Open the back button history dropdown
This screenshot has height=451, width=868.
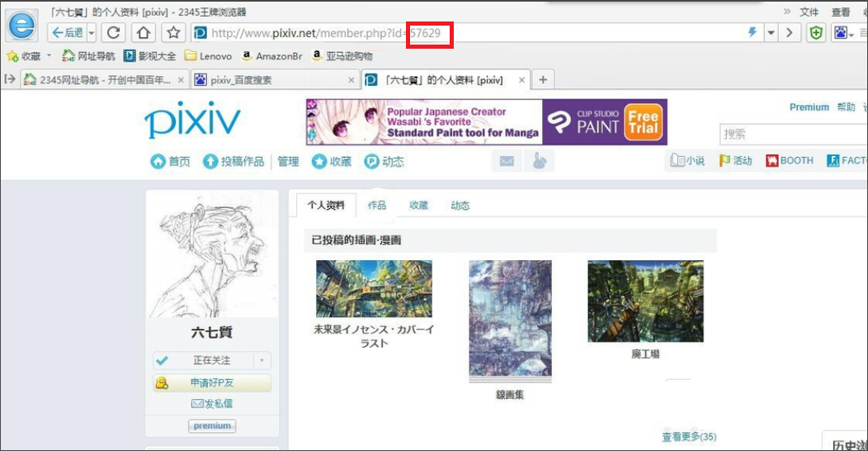point(92,33)
